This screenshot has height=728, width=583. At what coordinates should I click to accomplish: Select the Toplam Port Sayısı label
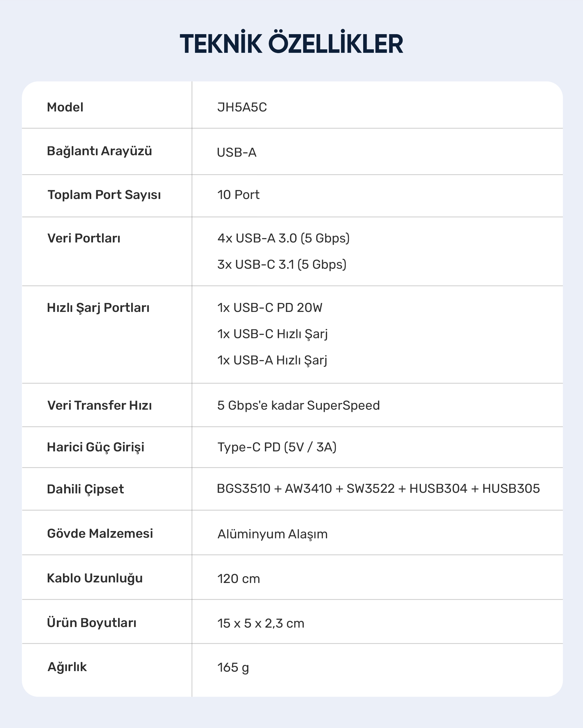(x=104, y=195)
